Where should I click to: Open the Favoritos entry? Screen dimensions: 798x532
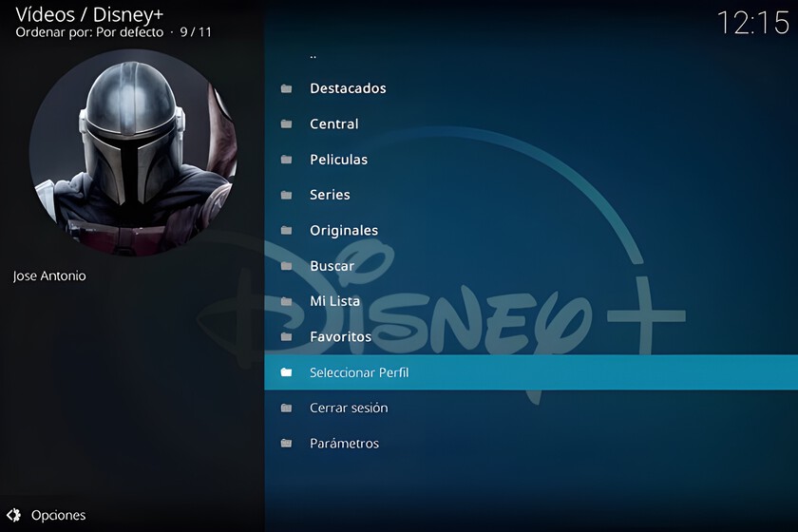pos(531,336)
